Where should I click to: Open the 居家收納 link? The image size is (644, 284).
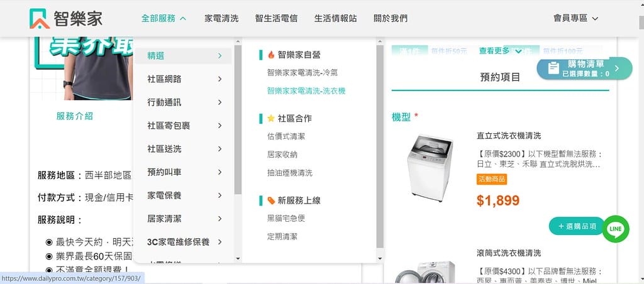282,155
